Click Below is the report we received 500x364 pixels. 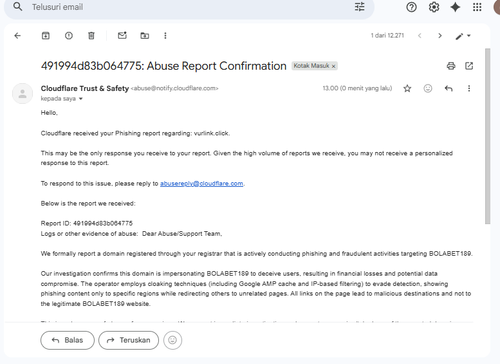[x=88, y=203]
